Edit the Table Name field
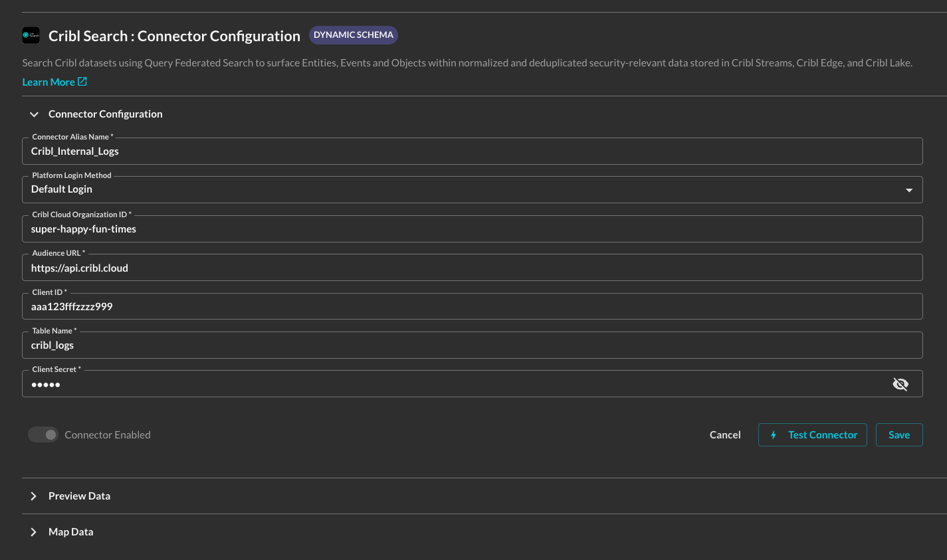This screenshot has width=947, height=560. (472, 345)
